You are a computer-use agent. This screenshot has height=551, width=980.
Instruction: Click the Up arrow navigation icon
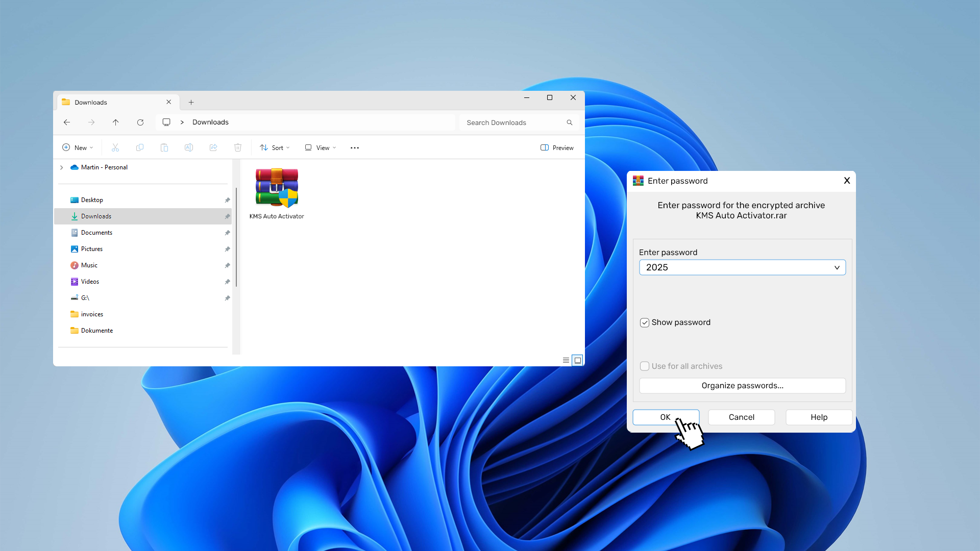(116, 122)
